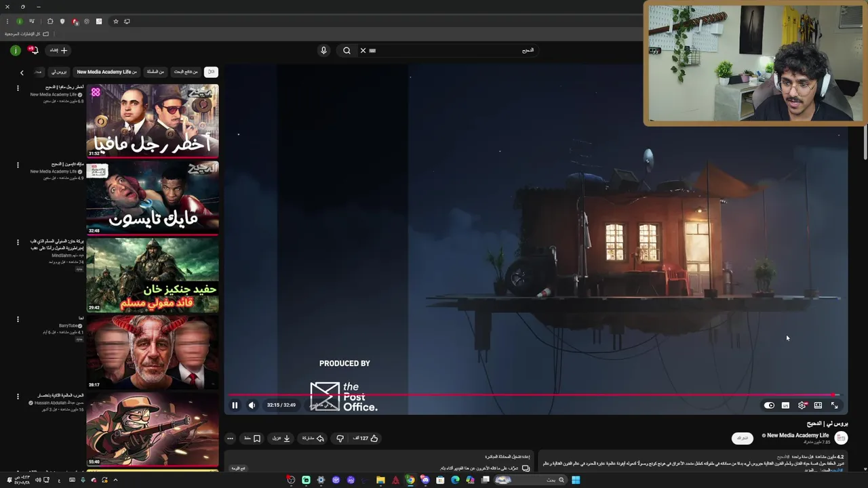Open the on-screen keyboard icon in search
The image size is (868, 488).
pos(372,50)
